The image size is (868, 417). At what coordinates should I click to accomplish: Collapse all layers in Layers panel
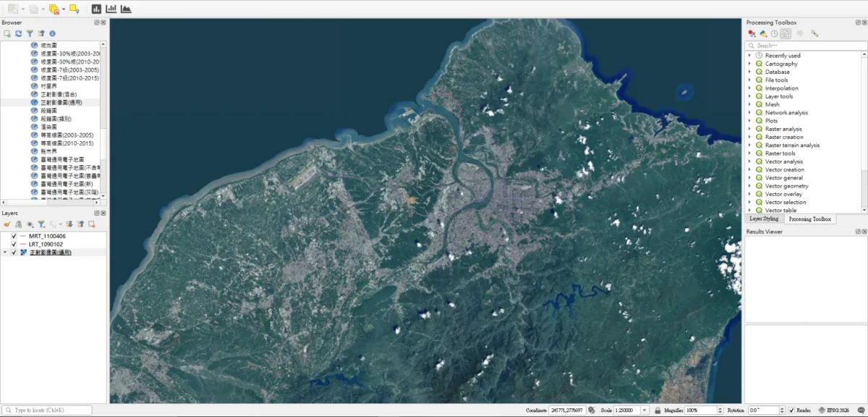[x=81, y=224]
